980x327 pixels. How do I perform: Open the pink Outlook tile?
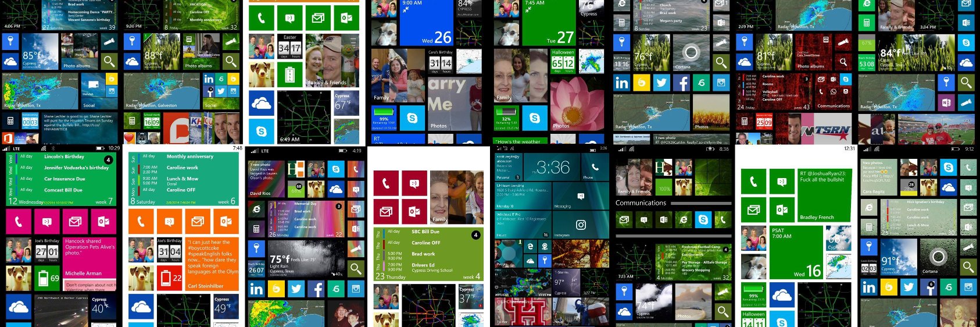click(104, 222)
